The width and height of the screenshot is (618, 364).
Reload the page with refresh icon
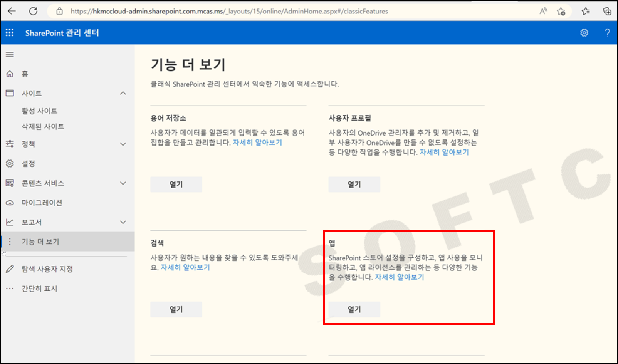(33, 11)
